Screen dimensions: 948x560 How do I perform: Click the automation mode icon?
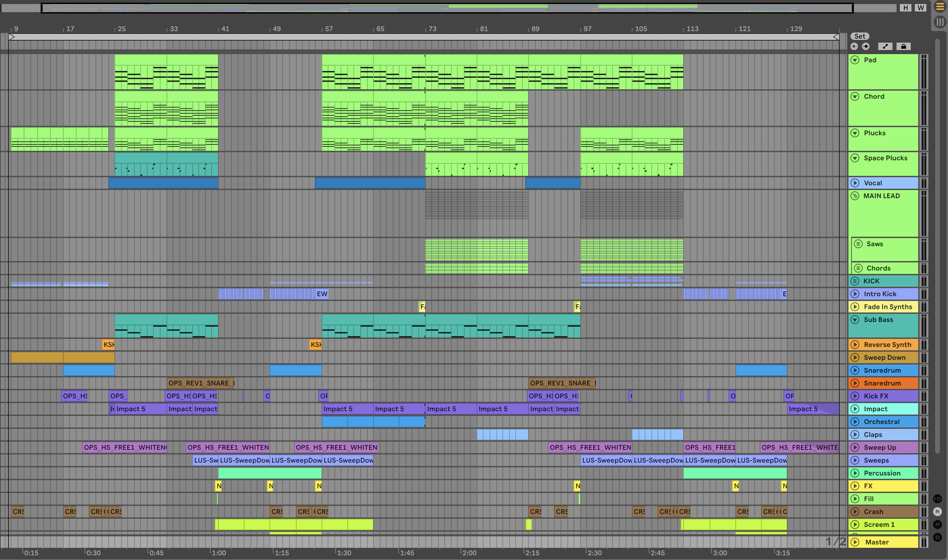click(x=885, y=46)
